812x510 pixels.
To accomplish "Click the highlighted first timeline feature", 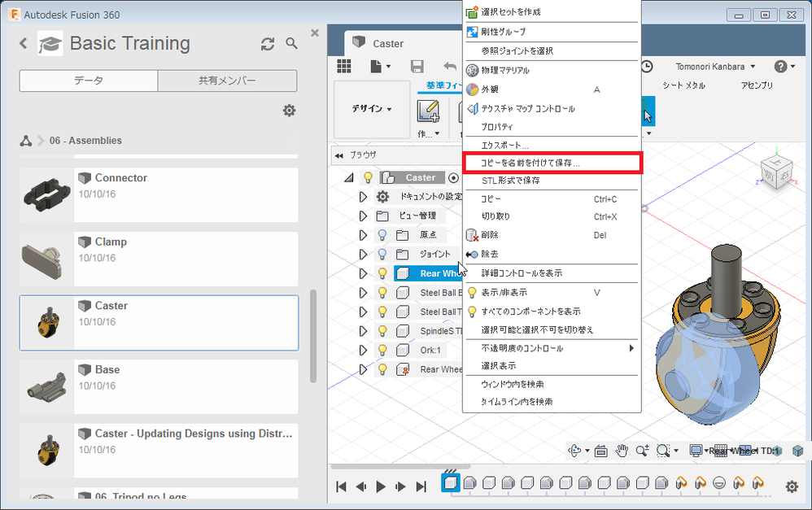I will click(451, 483).
